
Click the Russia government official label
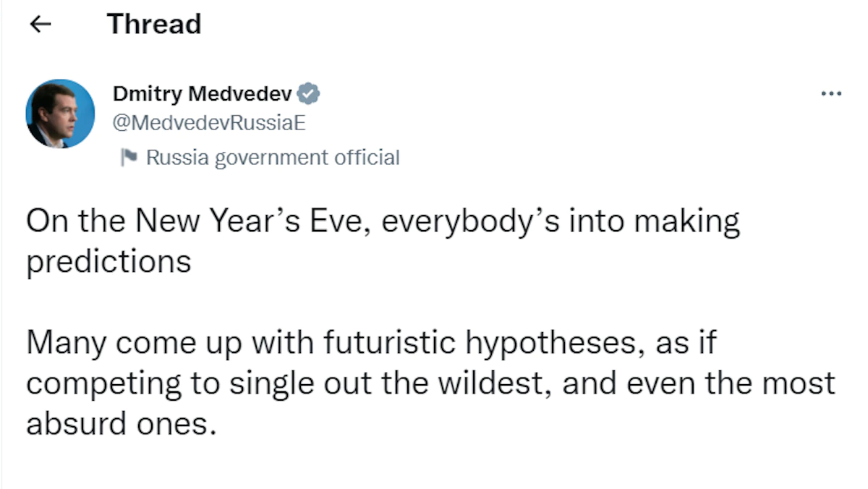[272, 157]
